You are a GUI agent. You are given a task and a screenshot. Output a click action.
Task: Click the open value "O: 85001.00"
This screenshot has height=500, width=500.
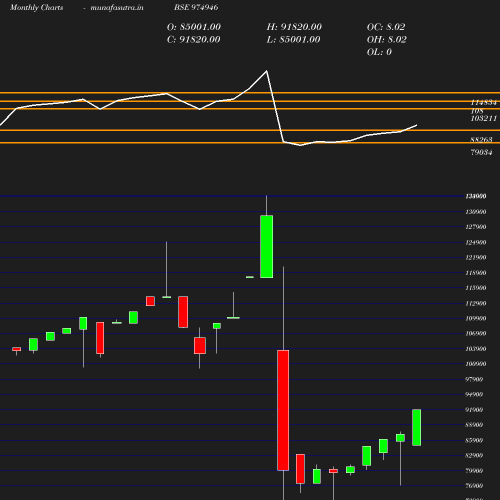pyautogui.click(x=194, y=27)
